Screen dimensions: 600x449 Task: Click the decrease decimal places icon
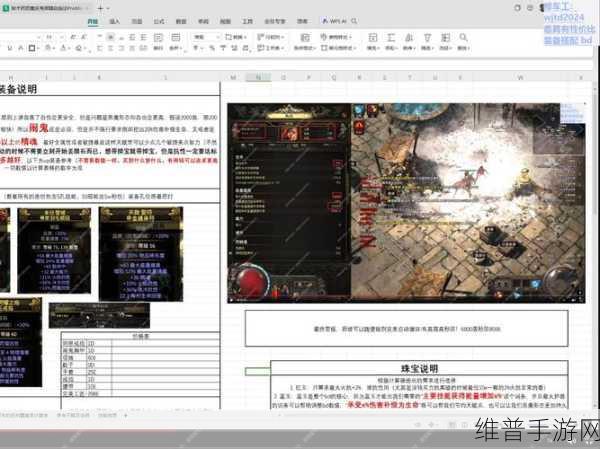click(246, 48)
